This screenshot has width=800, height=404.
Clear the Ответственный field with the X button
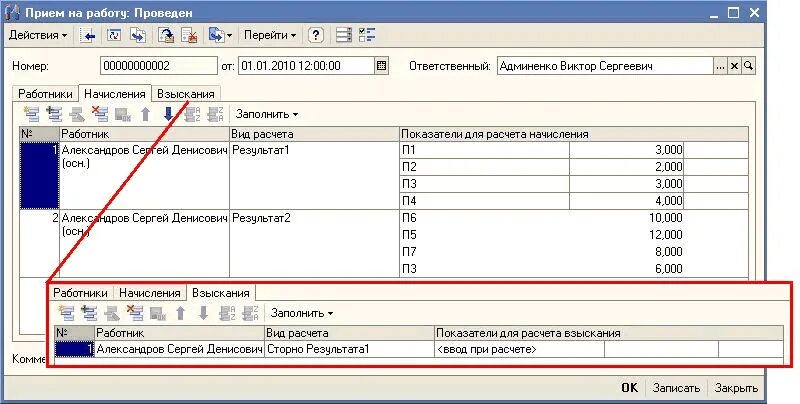734,66
